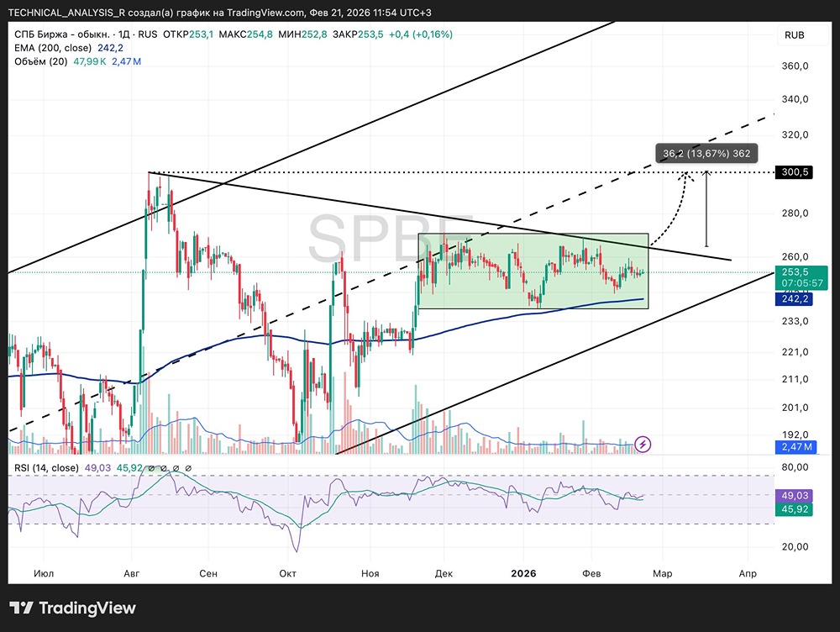840x632 pixels.
Task: Click the 'Ноя' date on time axis
Action: point(370,573)
